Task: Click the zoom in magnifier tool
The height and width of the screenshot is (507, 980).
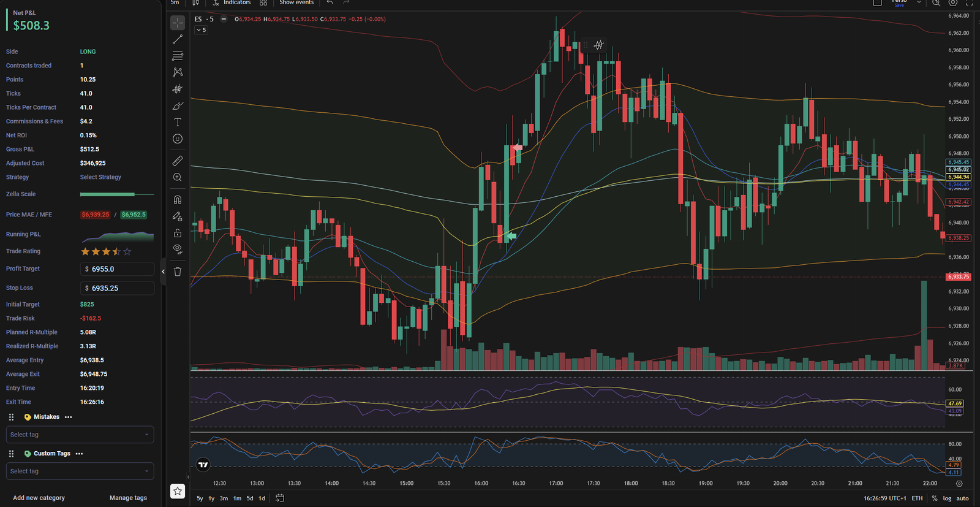Action: [178, 177]
